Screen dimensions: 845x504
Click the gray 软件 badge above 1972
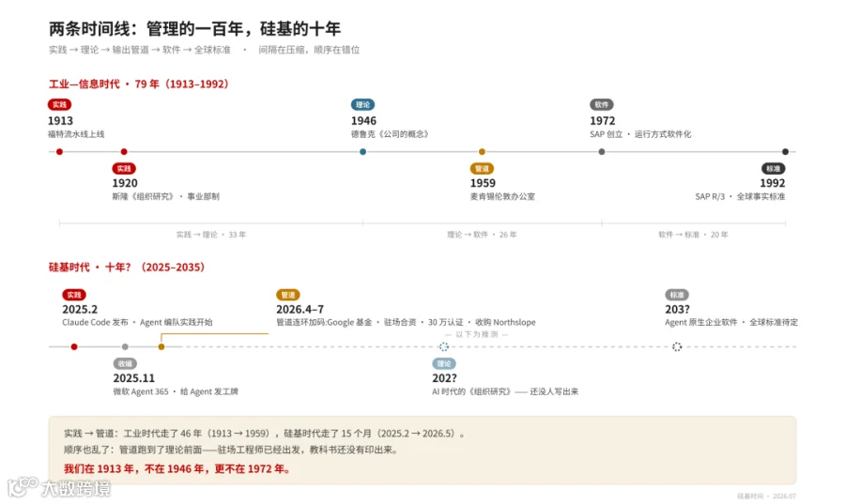coord(602,104)
